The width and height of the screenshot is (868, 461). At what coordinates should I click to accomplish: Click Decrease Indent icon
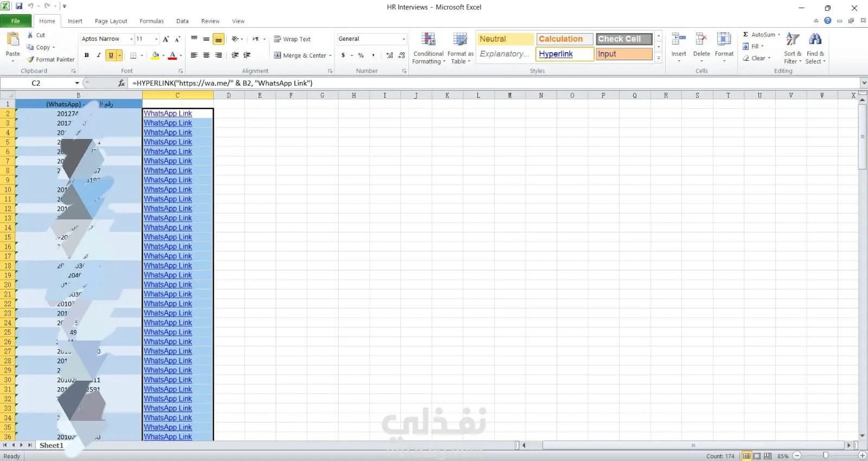pyautogui.click(x=235, y=55)
